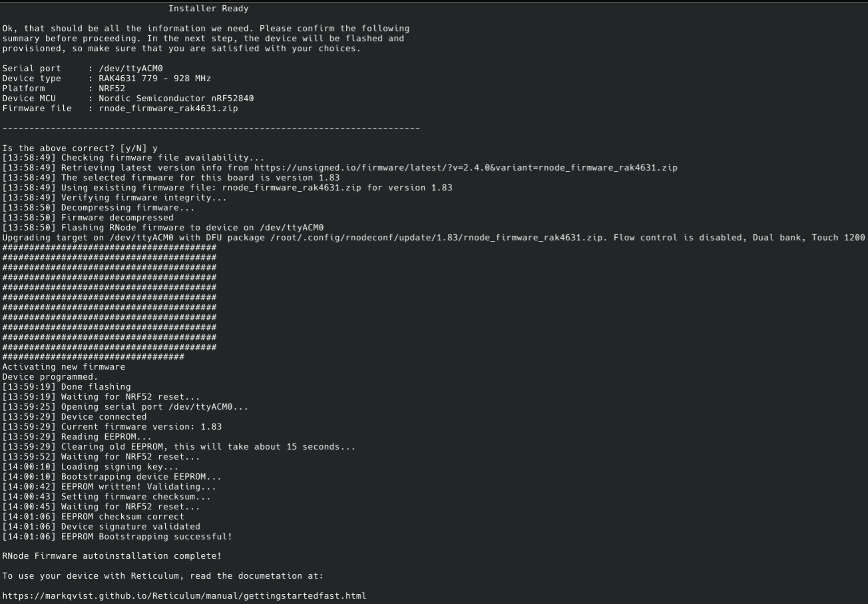Click the Reticulum getting started manual URL
This screenshot has height=604, width=868.
[x=184, y=595]
